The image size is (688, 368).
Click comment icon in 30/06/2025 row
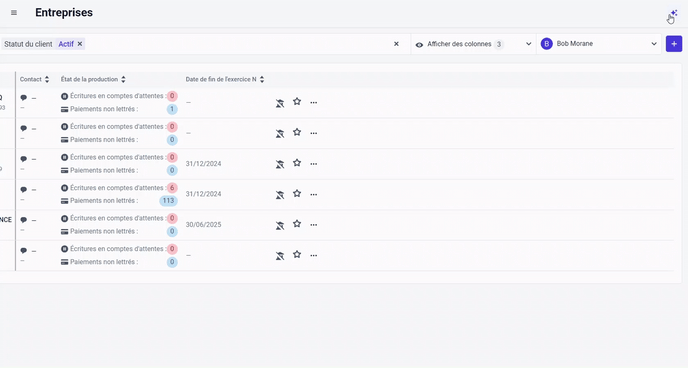tap(24, 220)
